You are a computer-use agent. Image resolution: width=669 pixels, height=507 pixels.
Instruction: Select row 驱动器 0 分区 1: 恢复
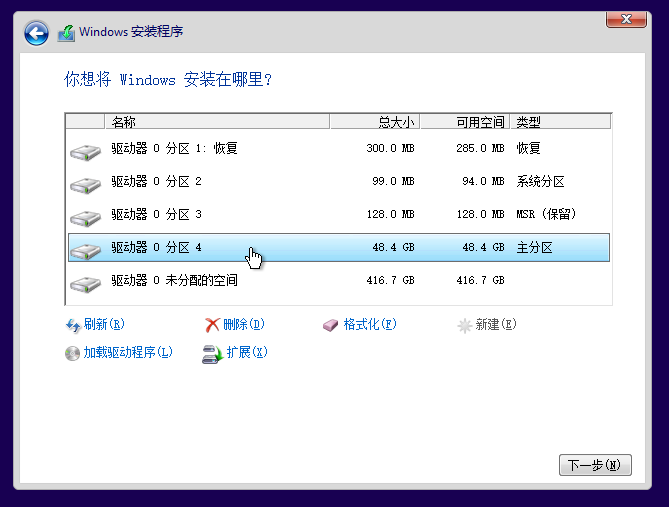(339, 149)
